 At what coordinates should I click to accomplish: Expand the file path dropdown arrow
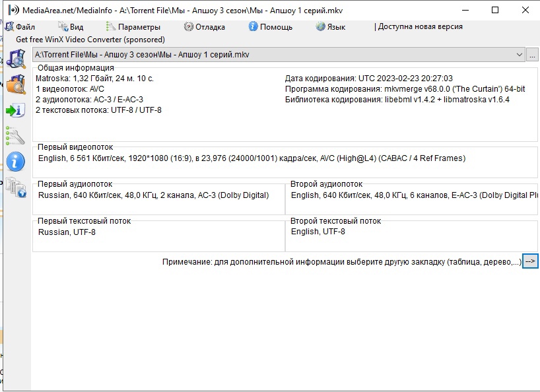point(519,55)
